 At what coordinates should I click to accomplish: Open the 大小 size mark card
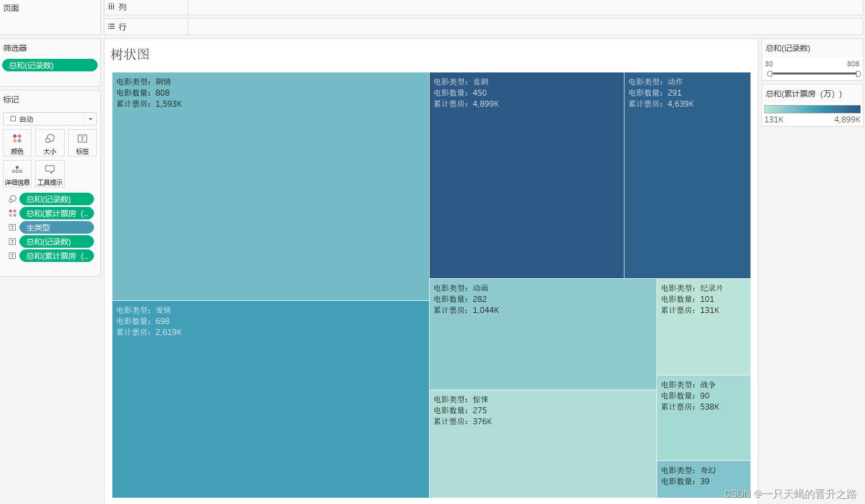tap(50, 143)
